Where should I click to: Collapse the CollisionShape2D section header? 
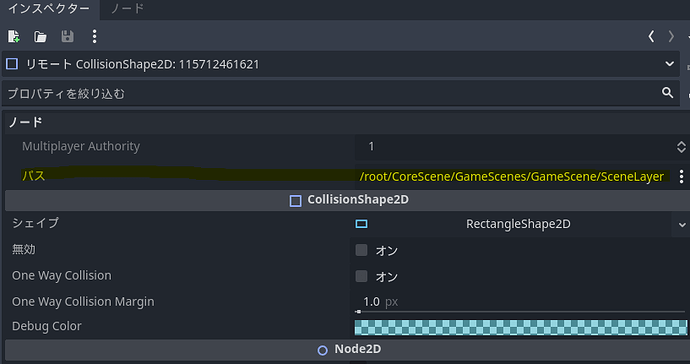[348, 200]
